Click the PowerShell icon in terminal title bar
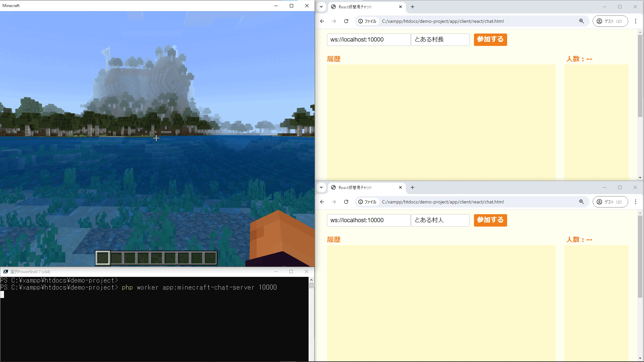The image size is (644, 362). coord(5,271)
